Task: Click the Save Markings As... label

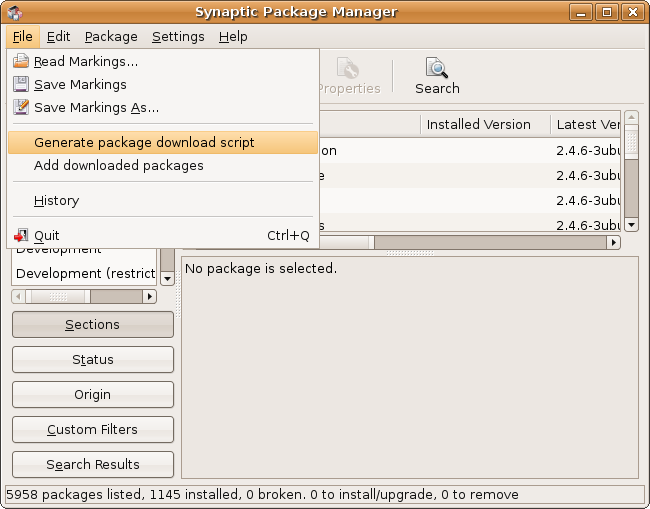Action: pos(97,108)
